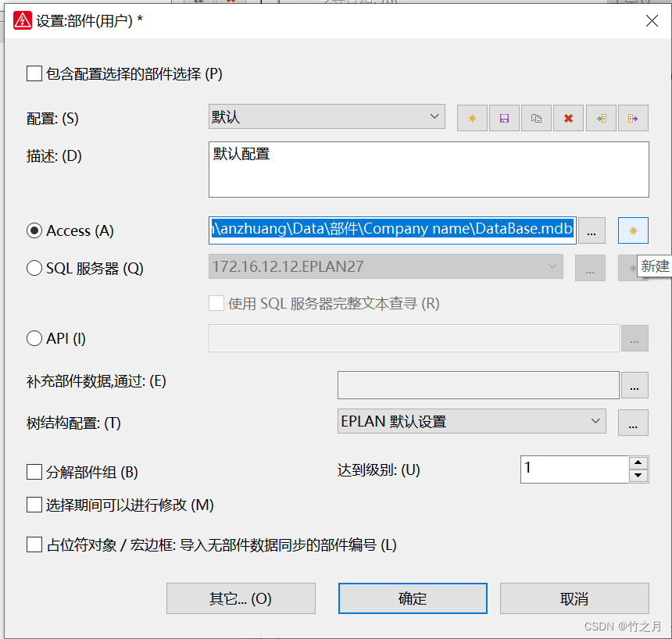Click the SQL server ellipsis button
The height and width of the screenshot is (639, 672).
[590, 268]
